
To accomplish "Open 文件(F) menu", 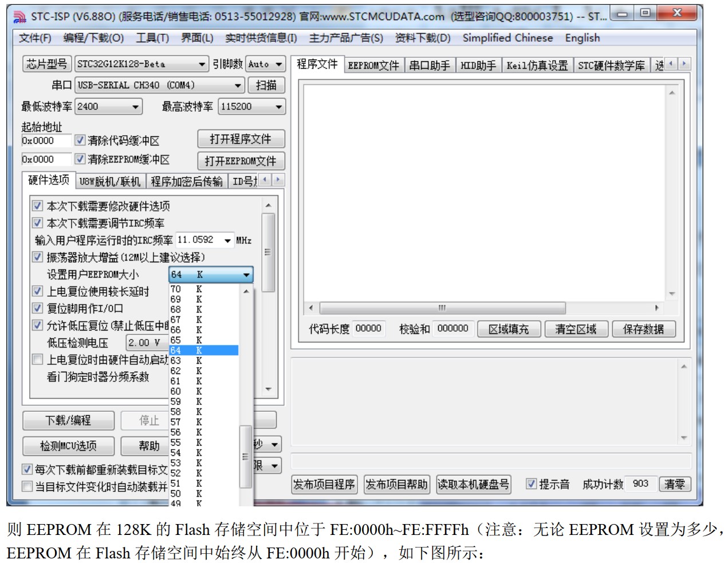I will [35, 38].
